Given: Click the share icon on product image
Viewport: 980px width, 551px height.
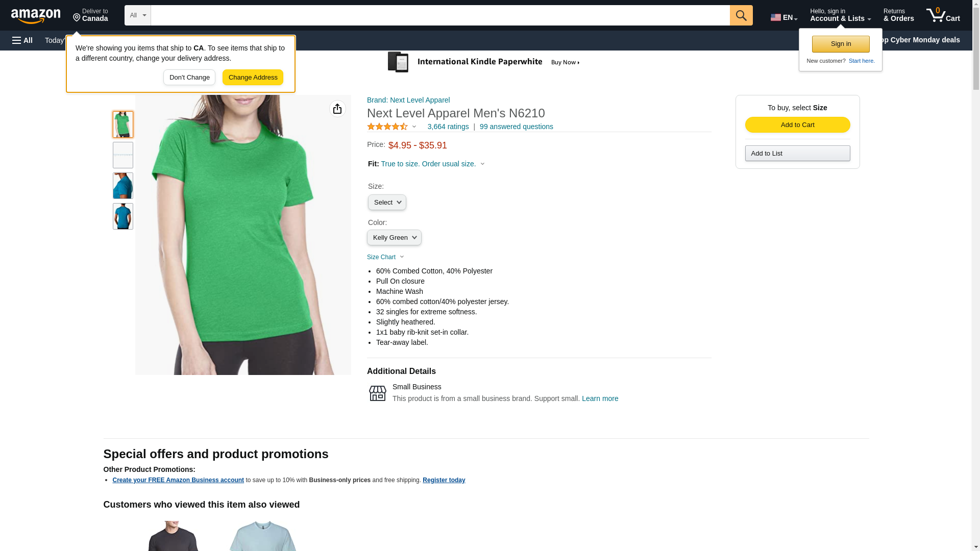Looking at the screenshot, I should (337, 109).
